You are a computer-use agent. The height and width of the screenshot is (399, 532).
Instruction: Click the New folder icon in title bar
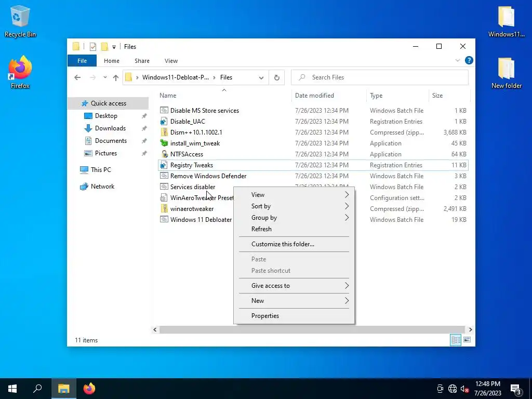[104, 46]
